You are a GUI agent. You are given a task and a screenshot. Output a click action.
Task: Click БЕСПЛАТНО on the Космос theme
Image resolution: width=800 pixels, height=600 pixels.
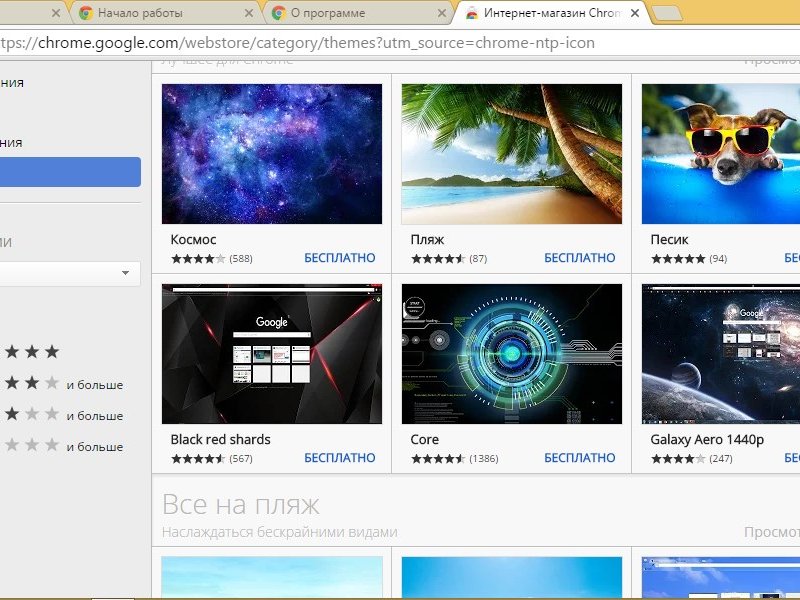point(340,258)
